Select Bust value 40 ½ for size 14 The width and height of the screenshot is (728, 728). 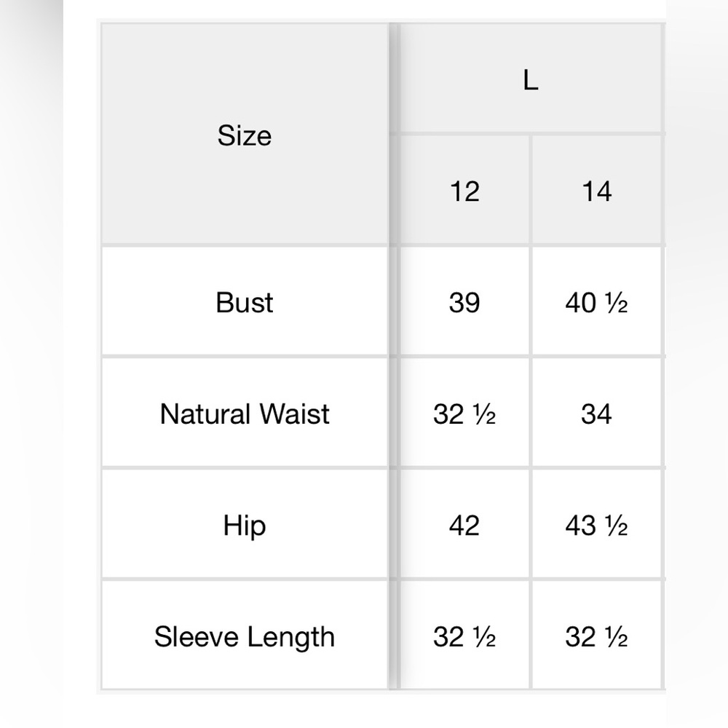597,302
